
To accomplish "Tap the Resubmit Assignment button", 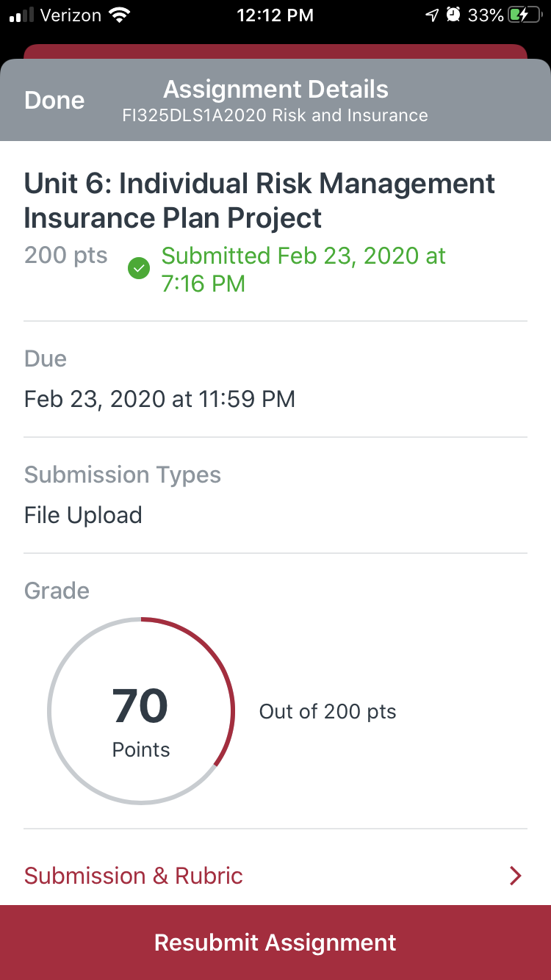I will 275,943.
